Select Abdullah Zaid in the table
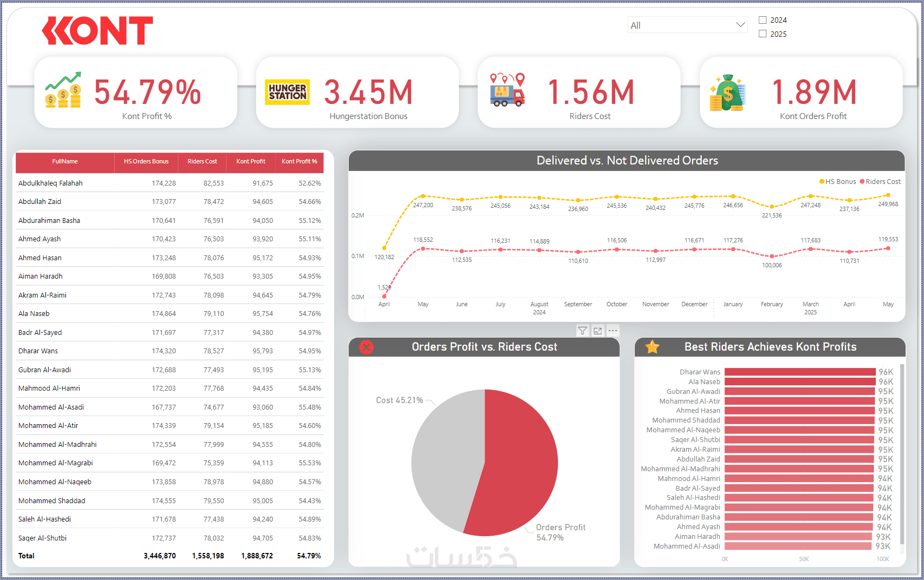Image resolution: width=924 pixels, height=580 pixels. pyautogui.click(x=39, y=201)
